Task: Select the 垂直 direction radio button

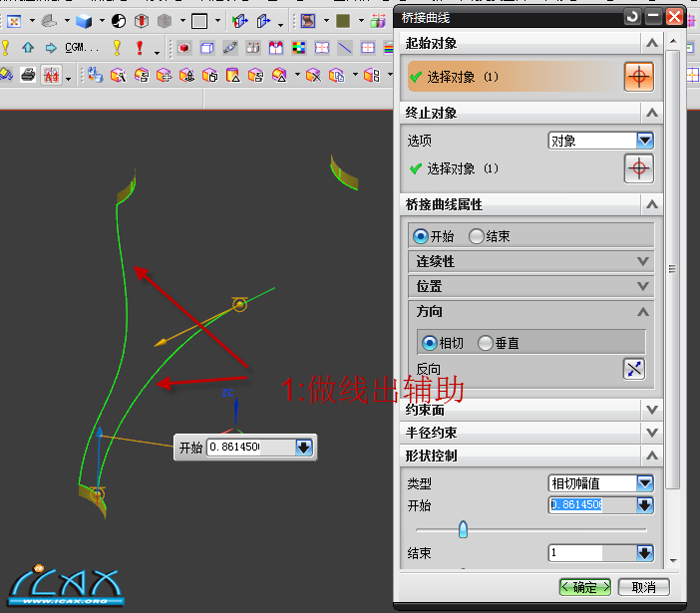Action: tap(486, 343)
